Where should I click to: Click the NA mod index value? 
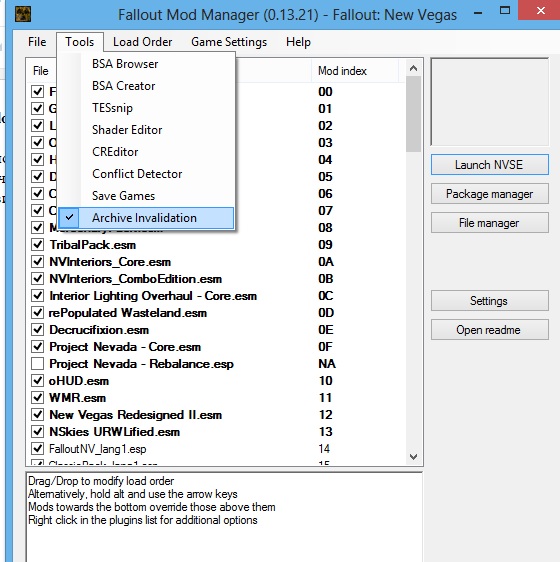327,364
